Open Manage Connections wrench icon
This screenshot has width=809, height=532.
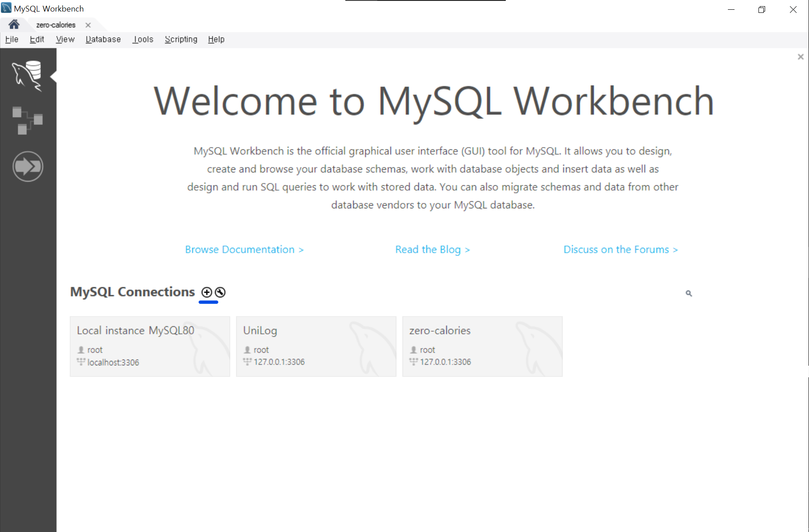click(220, 292)
